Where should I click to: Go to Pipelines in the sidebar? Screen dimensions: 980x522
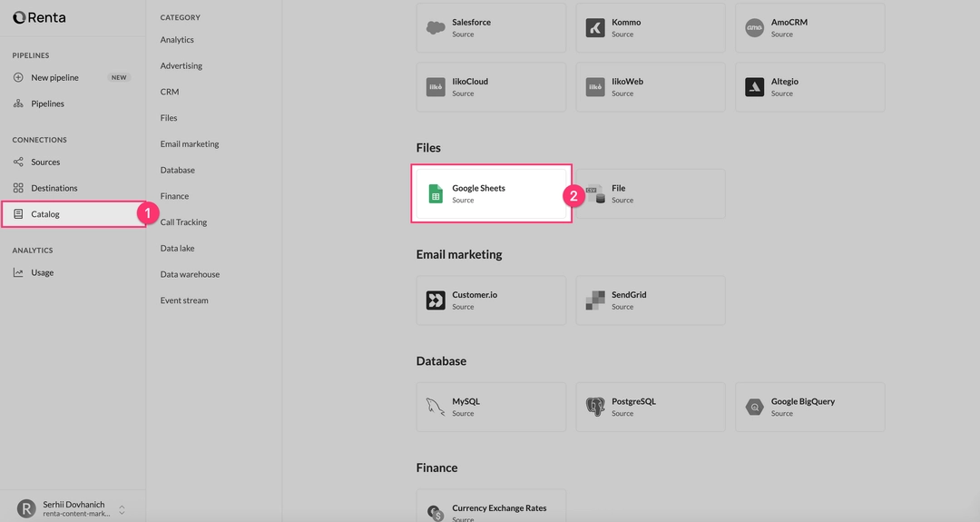[x=47, y=103]
